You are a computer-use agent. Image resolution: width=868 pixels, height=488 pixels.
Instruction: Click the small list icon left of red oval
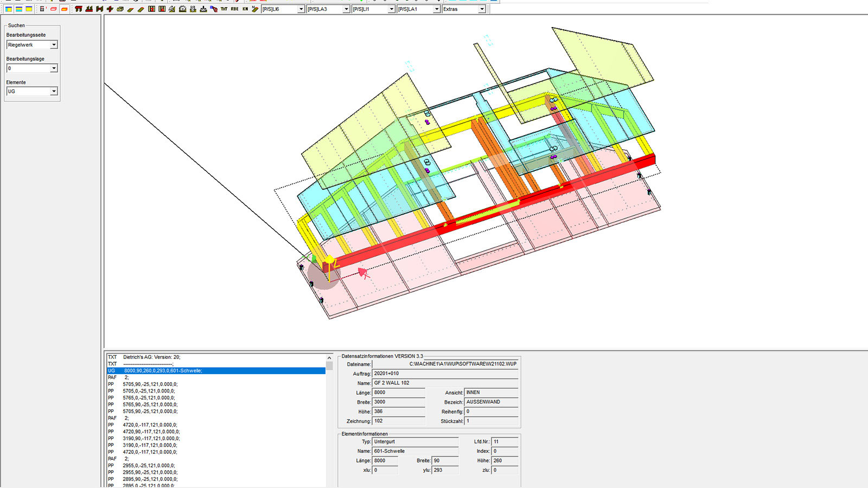(x=42, y=9)
